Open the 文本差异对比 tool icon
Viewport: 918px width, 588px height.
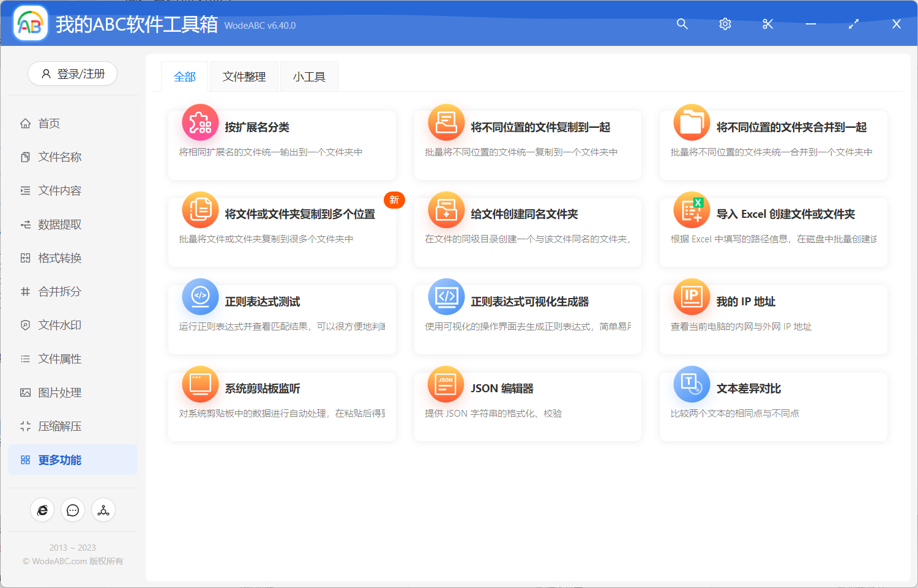[691, 384]
